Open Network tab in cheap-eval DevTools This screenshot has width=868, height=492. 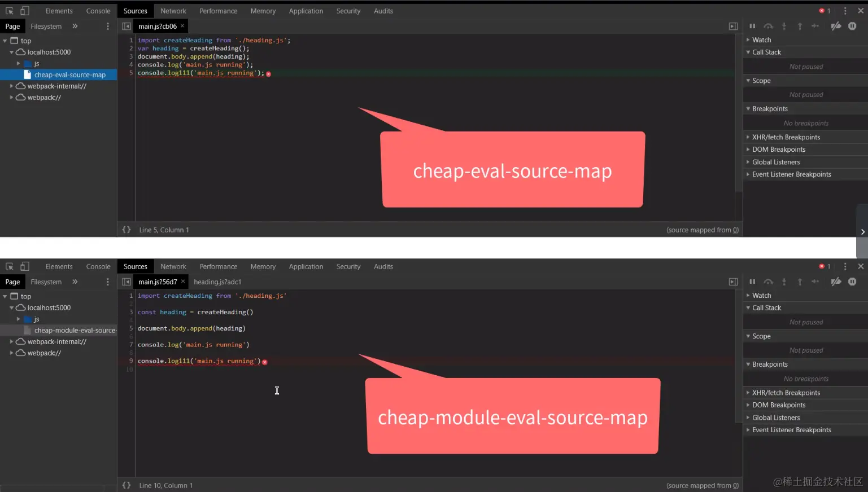[173, 11]
